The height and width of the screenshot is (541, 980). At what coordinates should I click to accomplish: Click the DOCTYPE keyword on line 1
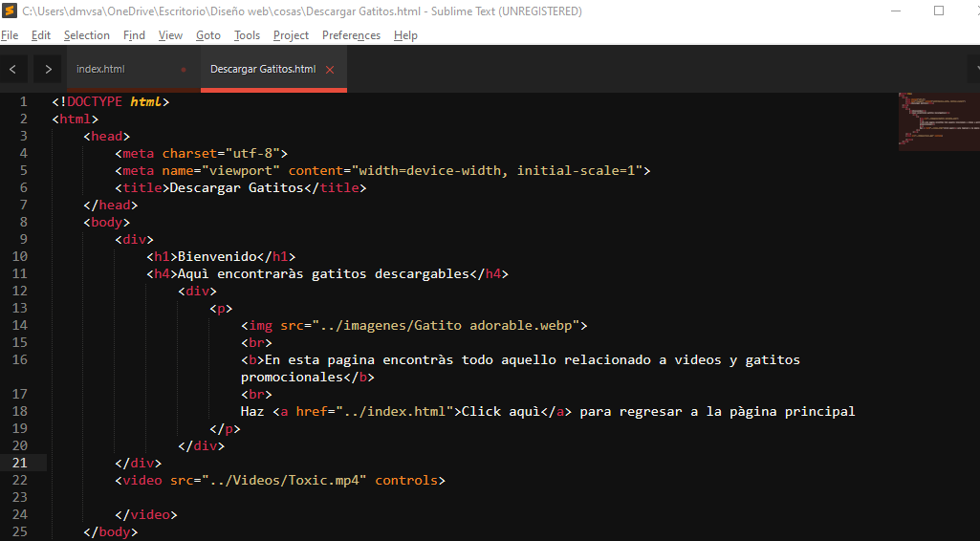95,102
